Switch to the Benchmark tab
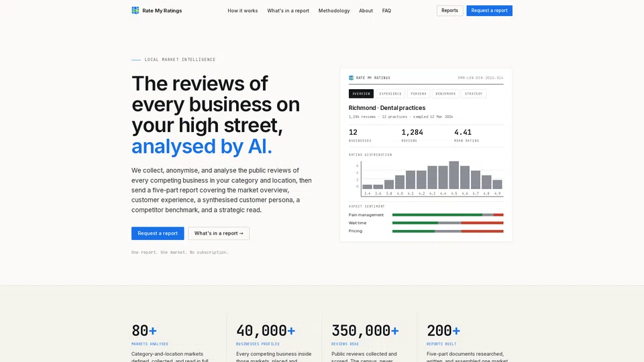644x362 pixels. point(445,94)
